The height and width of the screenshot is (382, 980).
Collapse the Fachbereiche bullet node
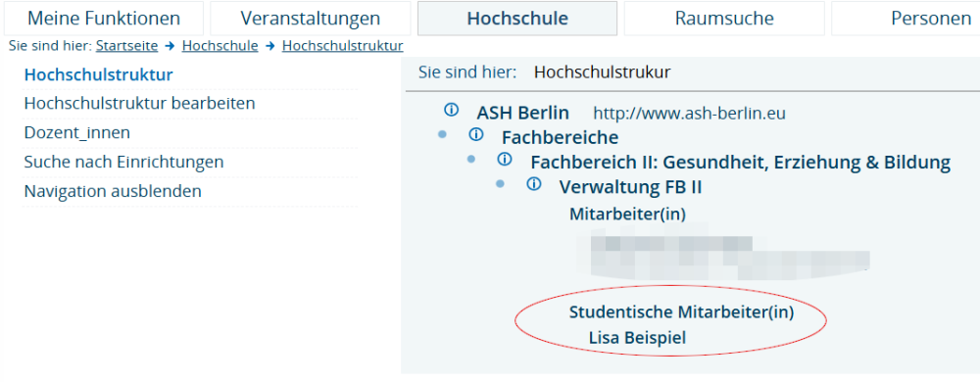coord(443,134)
